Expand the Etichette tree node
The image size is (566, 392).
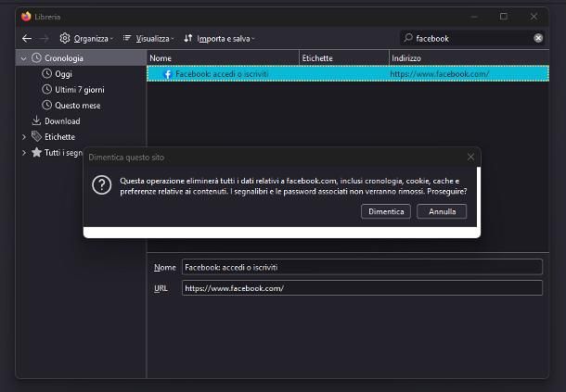(x=24, y=137)
